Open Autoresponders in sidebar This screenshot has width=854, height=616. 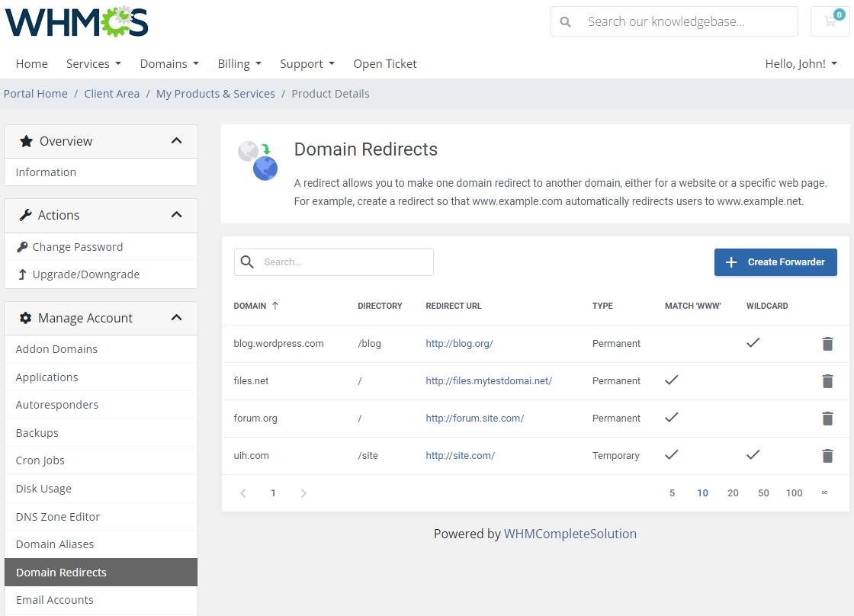pos(101,405)
